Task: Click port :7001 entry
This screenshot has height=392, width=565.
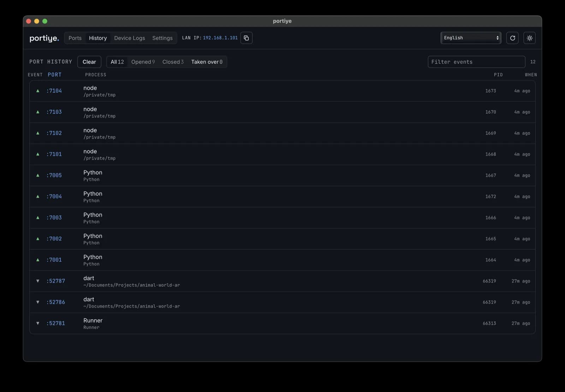Action: tap(54, 260)
